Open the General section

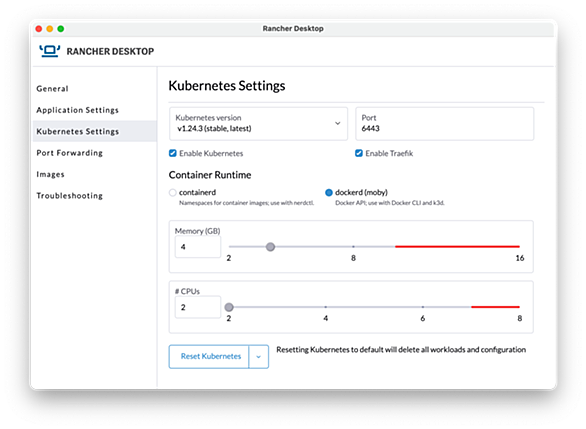click(x=52, y=89)
